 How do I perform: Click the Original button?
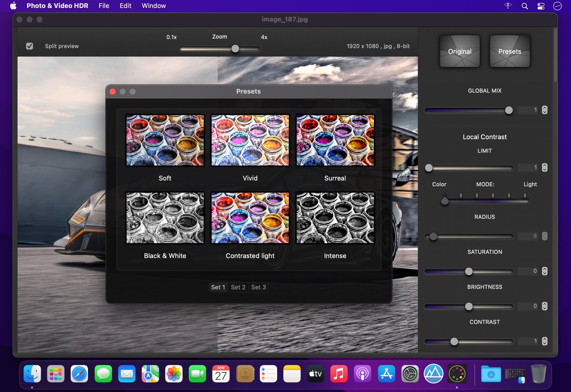[x=460, y=51]
